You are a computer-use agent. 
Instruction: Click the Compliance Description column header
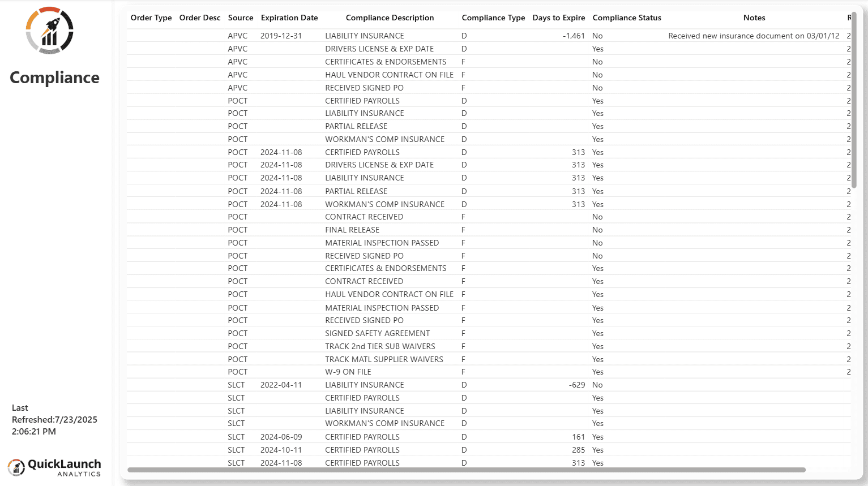[390, 18]
